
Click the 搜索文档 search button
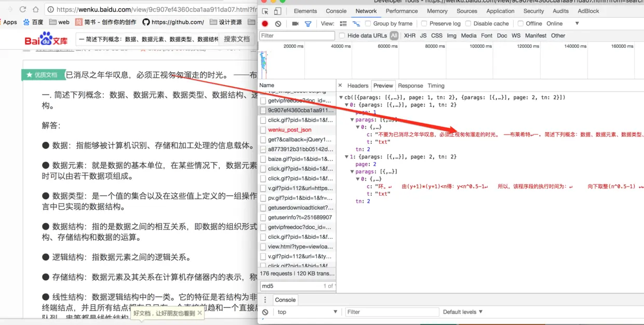tap(236, 39)
